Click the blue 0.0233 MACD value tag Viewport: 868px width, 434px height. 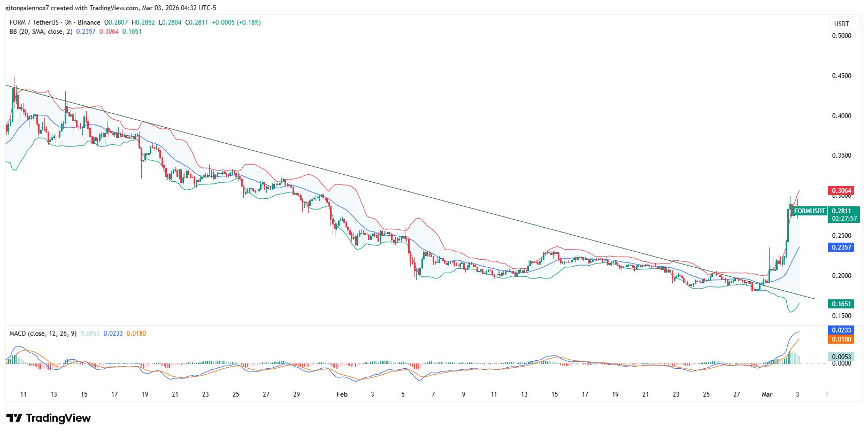point(841,330)
